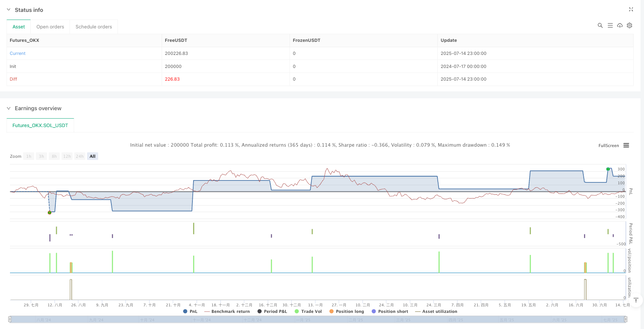
Task: Open the list view menu icon
Action: [610, 26]
